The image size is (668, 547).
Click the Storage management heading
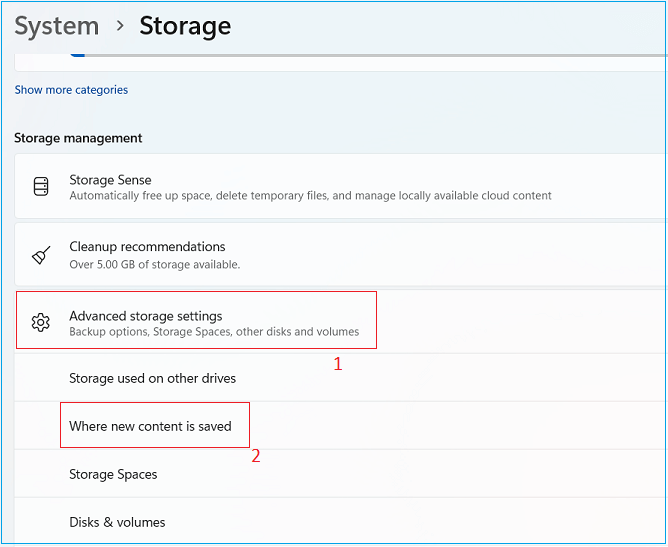click(x=78, y=138)
